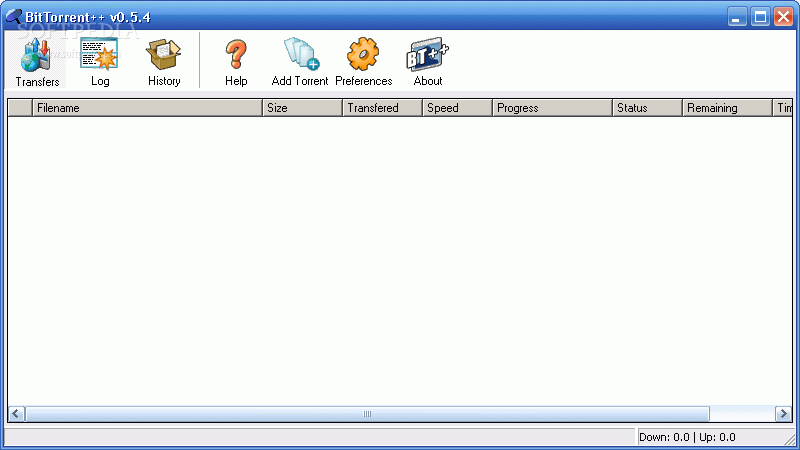
Task: Click the horizontal scrollbar right arrow
Action: (x=783, y=414)
